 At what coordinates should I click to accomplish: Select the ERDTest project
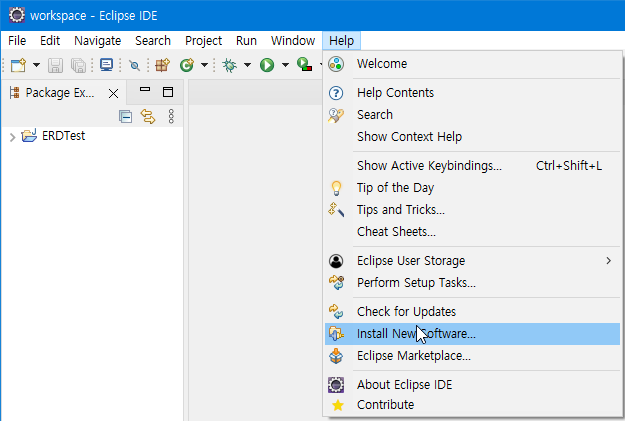click(63, 136)
